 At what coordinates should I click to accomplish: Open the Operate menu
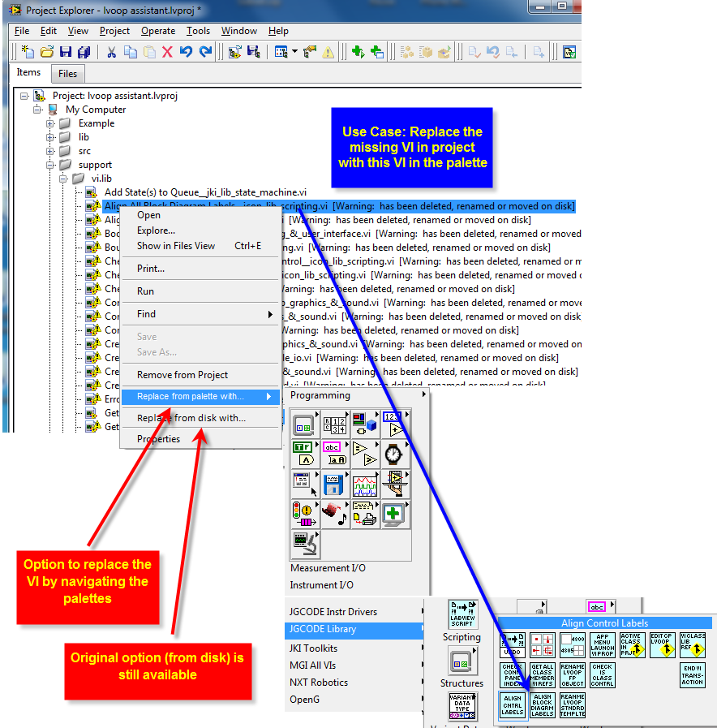pos(158,31)
